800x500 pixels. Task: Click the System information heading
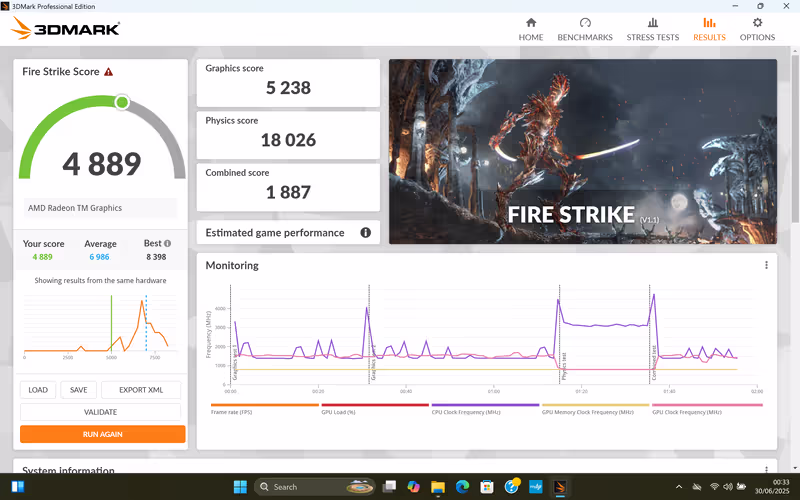(x=68, y=470)
